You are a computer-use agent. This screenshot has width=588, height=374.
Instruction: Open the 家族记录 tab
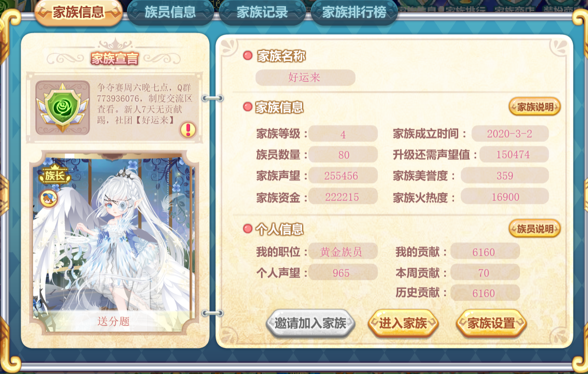(262, 13)
